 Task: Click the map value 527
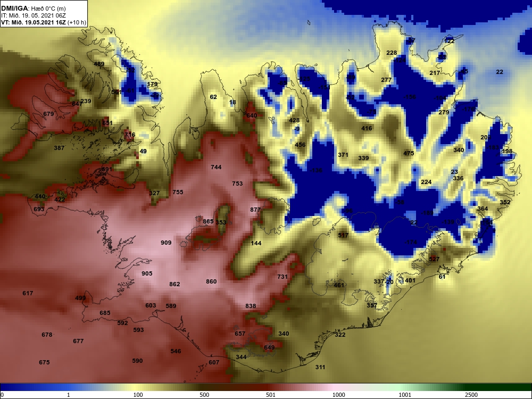(x=434, y=259)
